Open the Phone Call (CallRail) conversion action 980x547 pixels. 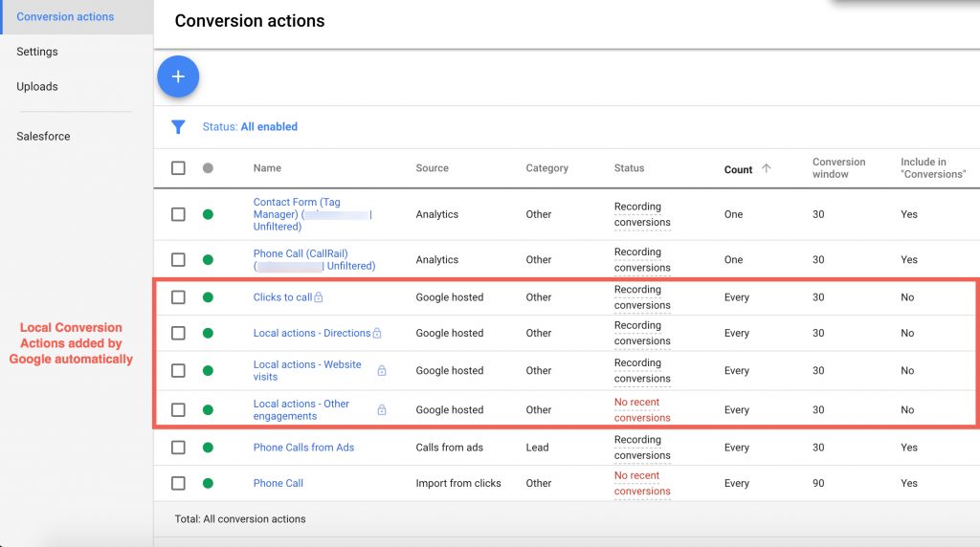point(314,260)
